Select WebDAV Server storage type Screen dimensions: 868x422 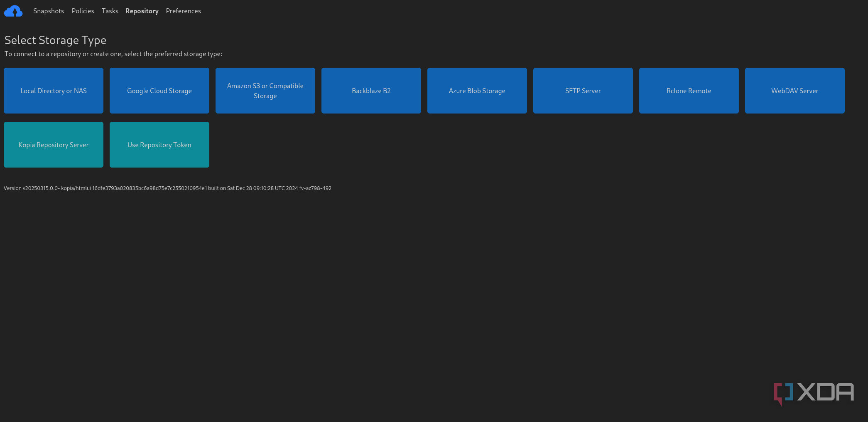(x=794, y=90)
